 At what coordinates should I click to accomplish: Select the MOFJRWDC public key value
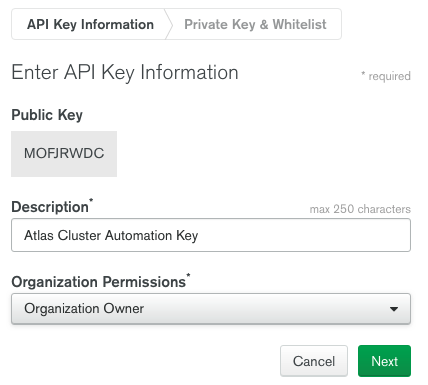64,153
